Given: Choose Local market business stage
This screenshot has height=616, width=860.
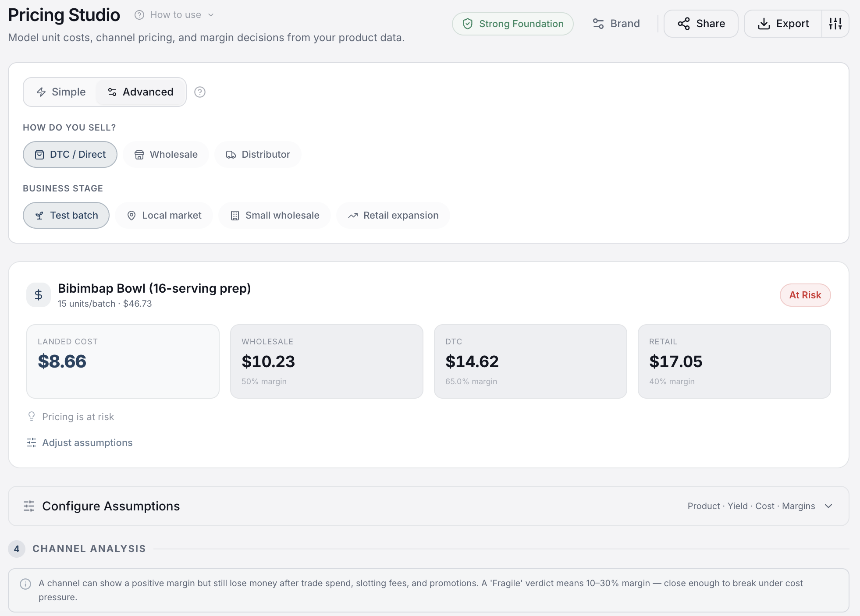Looking at the screenshot, I should pos(164,215).
